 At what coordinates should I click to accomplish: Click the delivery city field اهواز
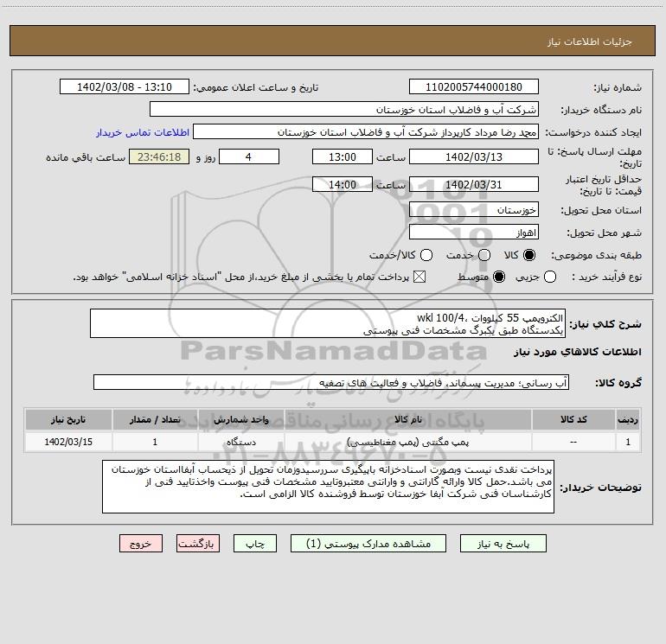click(474, 233)
